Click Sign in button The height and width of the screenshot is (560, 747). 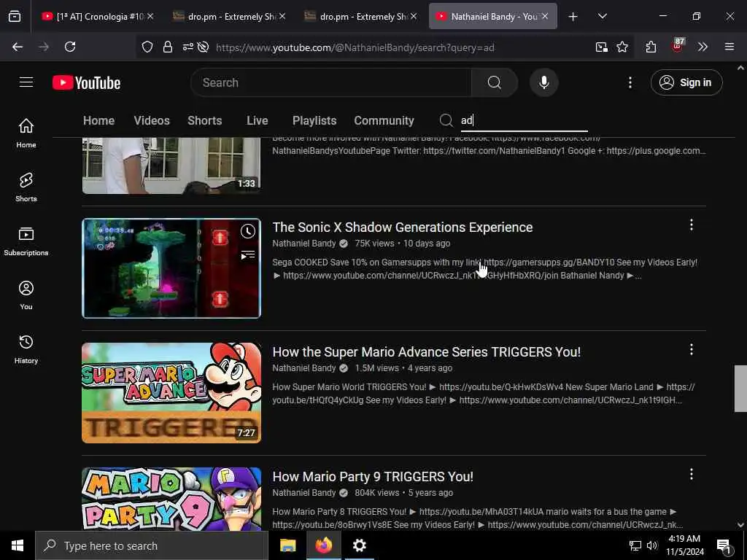click(x=686, y=82)
